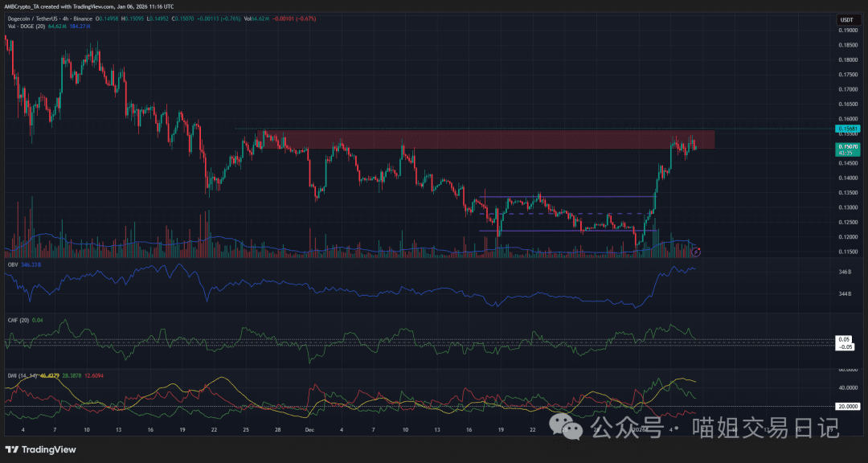Image resolution: width=868 pixels, height=463 pixels.
Task: Click the 20.0000 DMI axis label
Action: pyautogui.click(x=847, y=407)
